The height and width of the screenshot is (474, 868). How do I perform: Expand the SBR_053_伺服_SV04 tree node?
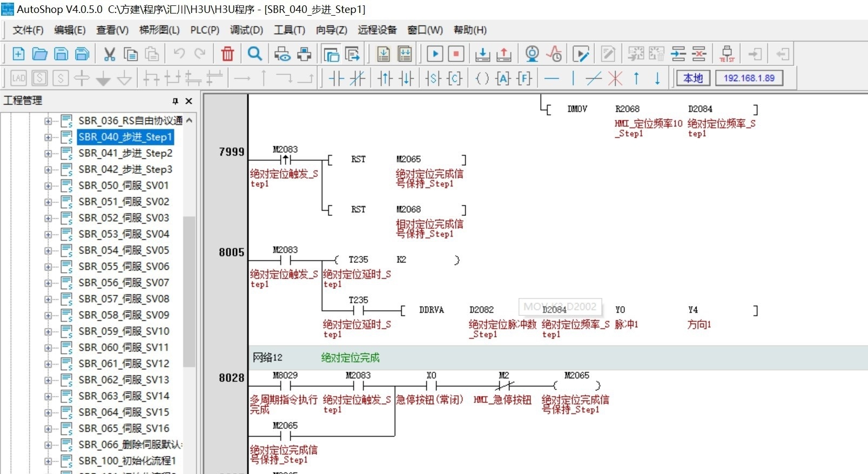click(48, 234)
